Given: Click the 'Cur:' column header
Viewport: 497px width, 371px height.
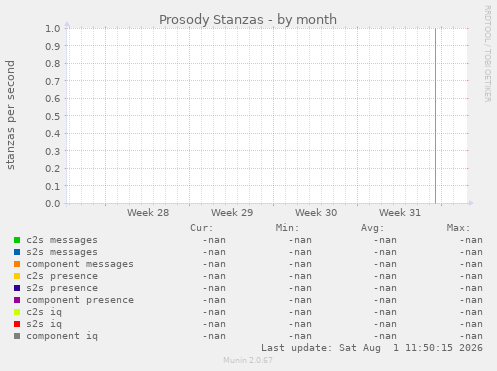Looking at the screenshot, I should point(202,228).
